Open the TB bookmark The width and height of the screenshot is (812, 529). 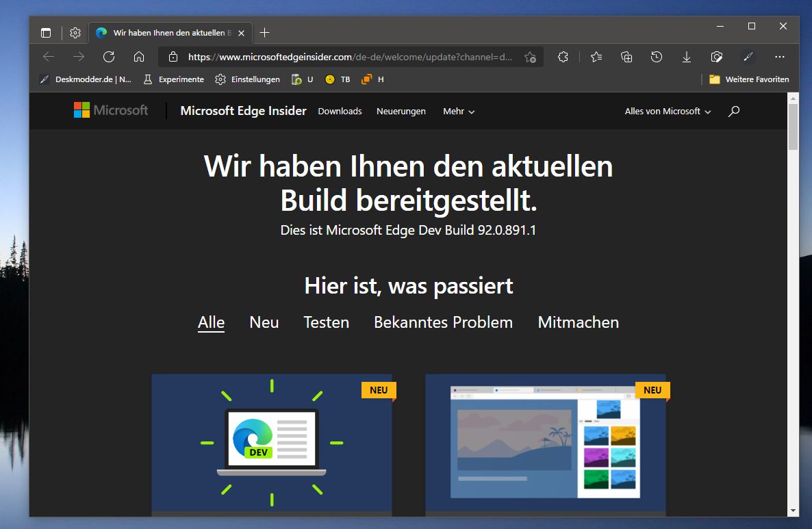[338, 79]
